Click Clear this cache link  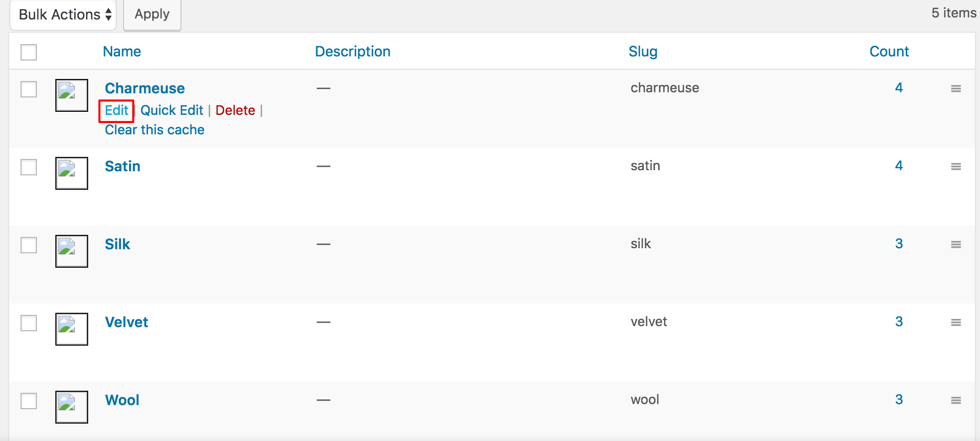point(154,130)
